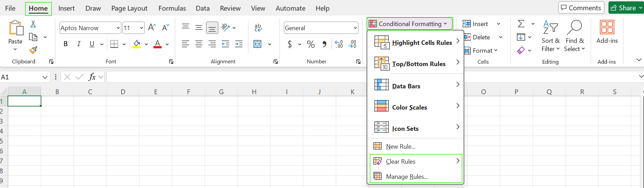Open the Add-ins button

(x=607, y=32)
